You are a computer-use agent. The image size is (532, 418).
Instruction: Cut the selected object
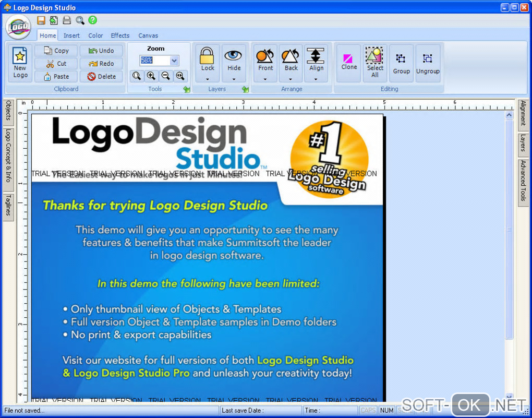56,64
